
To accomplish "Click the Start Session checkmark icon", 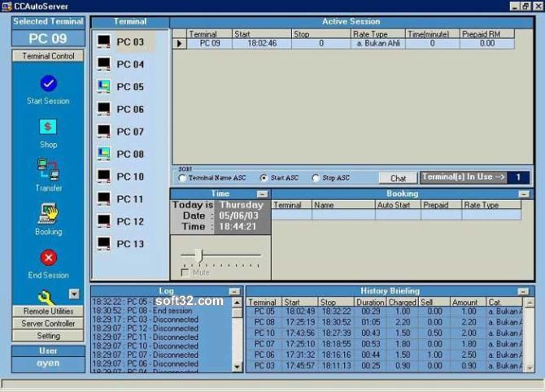I will 49,84.
